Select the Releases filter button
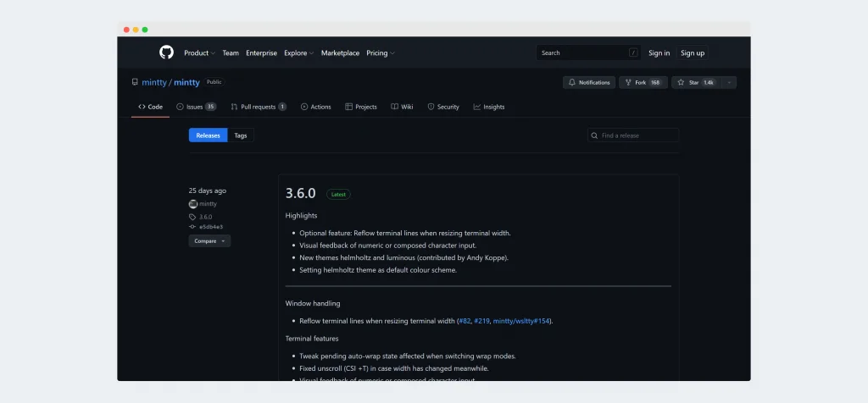This screenshot has width=868, height=403. pyautogui.click(x=209, y=135)
